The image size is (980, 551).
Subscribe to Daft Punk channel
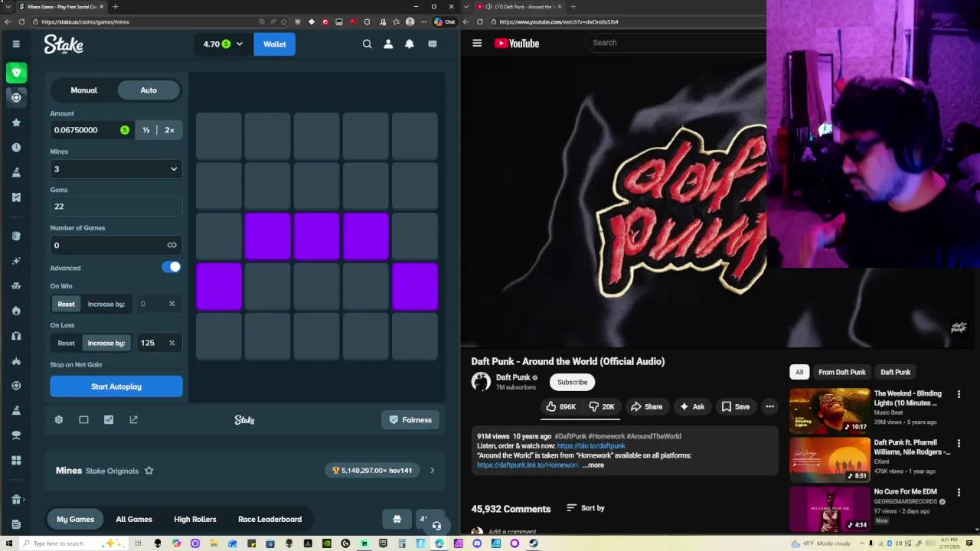pyautogui.click(x=573, y=382)
